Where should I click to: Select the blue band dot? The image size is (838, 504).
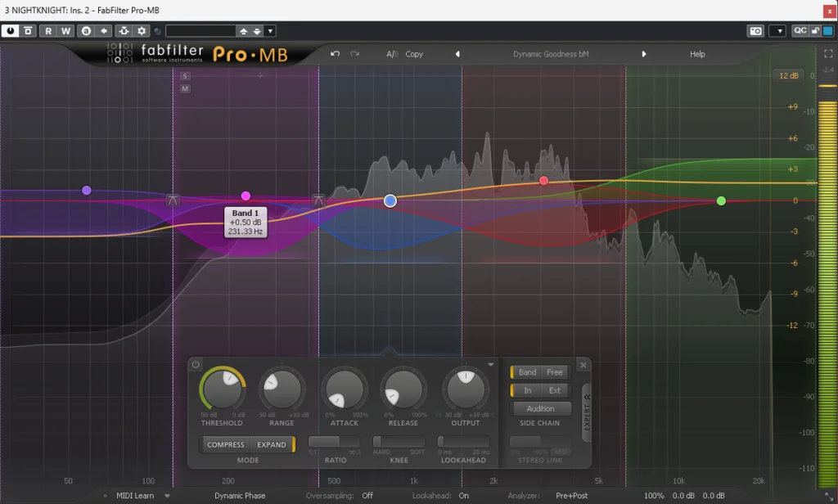click(x=390, y=201)
